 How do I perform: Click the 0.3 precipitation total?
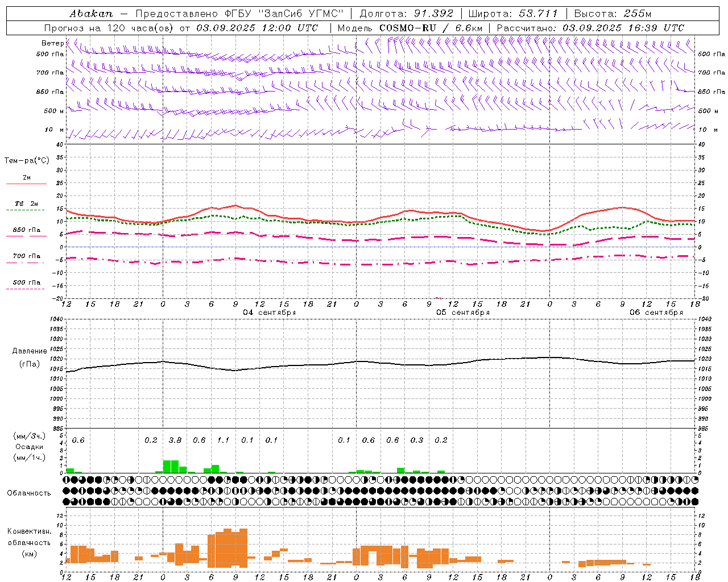(417, 440)
